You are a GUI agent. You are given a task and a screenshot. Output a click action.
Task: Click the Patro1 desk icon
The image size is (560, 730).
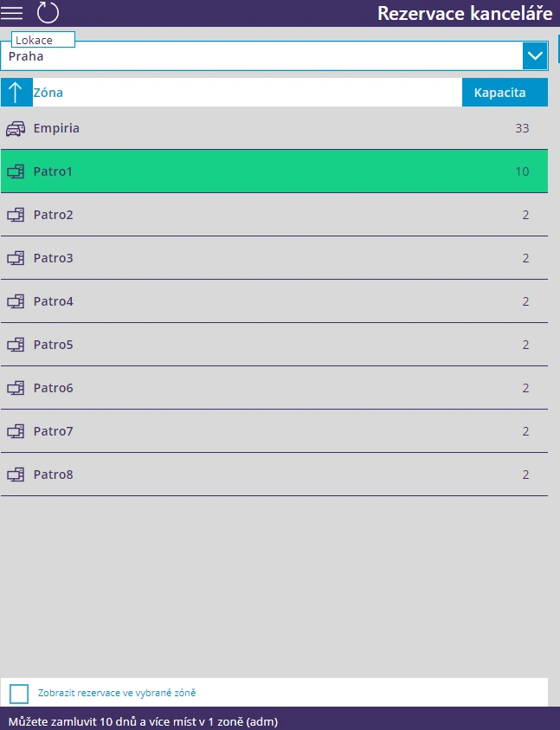click(16, 171)
